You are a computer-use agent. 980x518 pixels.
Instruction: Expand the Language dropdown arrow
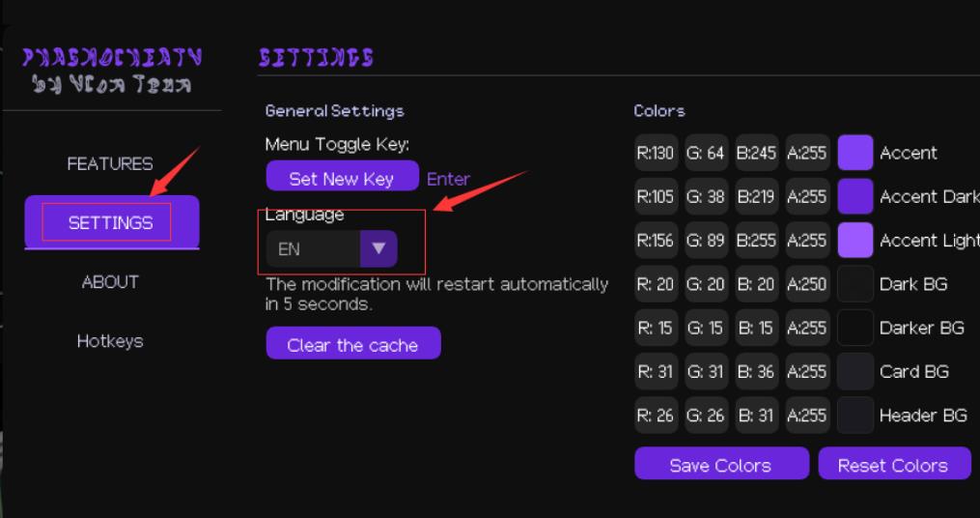[378, 248]
